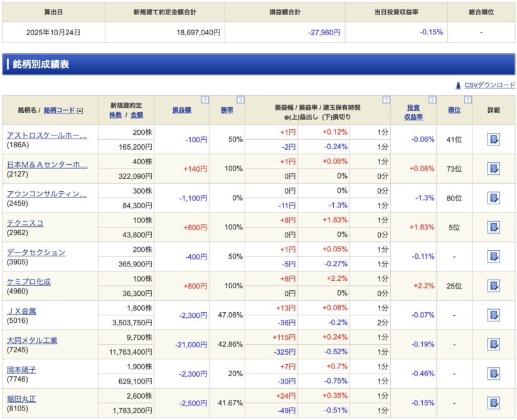Sort table by 順位 header
This screenshot has height=420, width=517.
tap(454, 110)
